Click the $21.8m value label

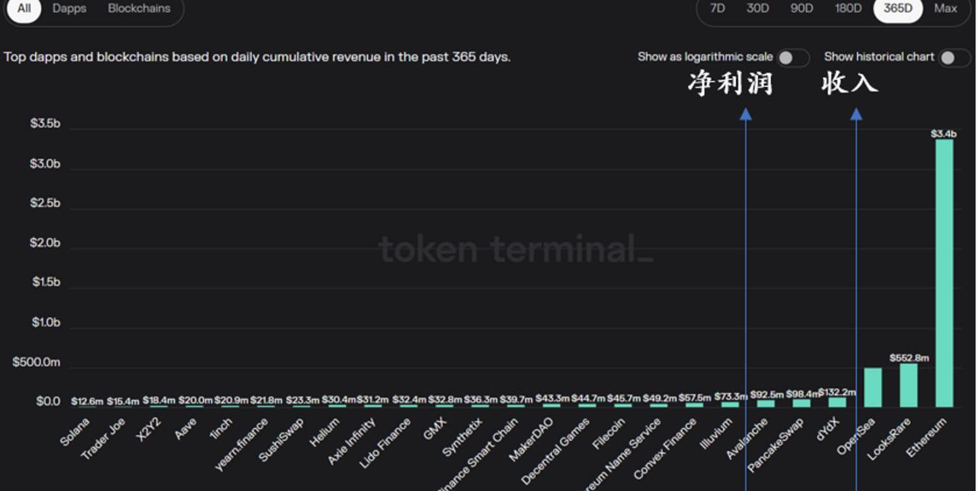266,400
